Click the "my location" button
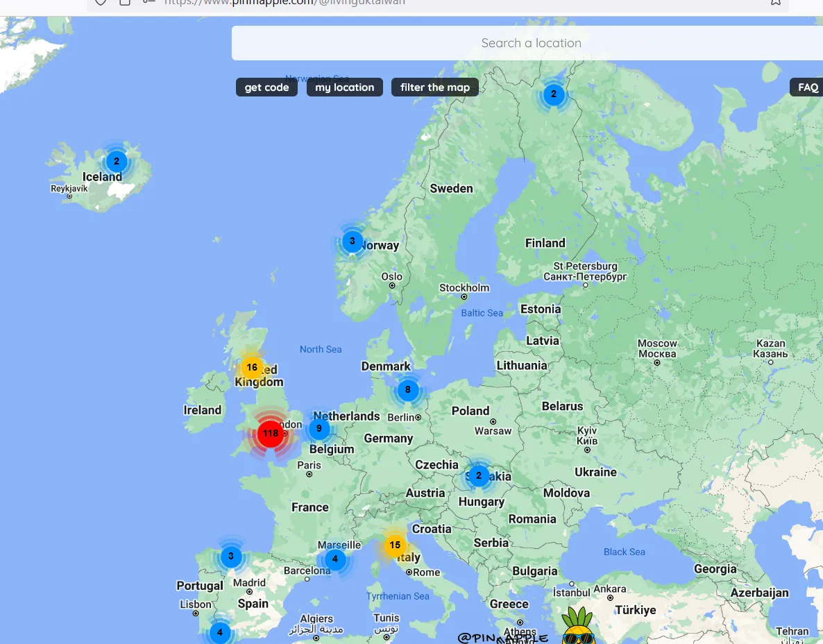The image size is (823, 644). (x=344, y=87)
